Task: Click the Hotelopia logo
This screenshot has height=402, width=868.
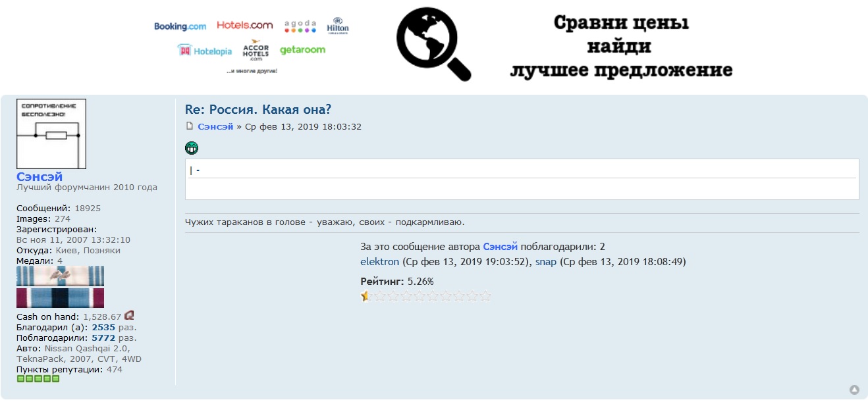Action: 204,51
